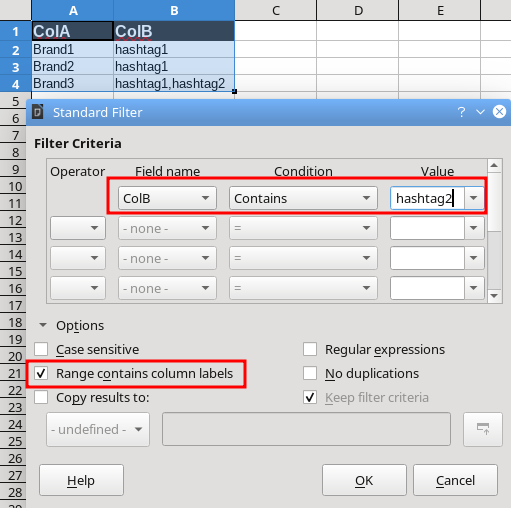This screenshot has height=508, width=511.
Task: Click scroll down arrow in filter criteria
Action: pos(494,296)
